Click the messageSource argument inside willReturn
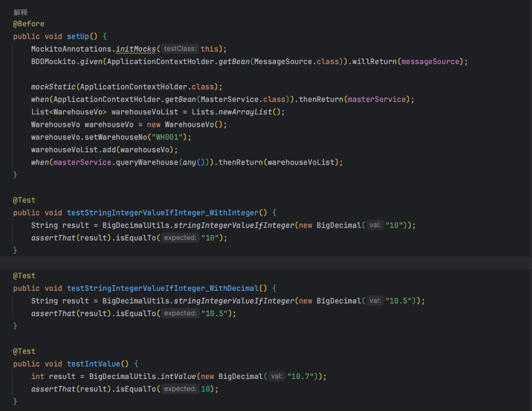 click(x=430, y=62)
